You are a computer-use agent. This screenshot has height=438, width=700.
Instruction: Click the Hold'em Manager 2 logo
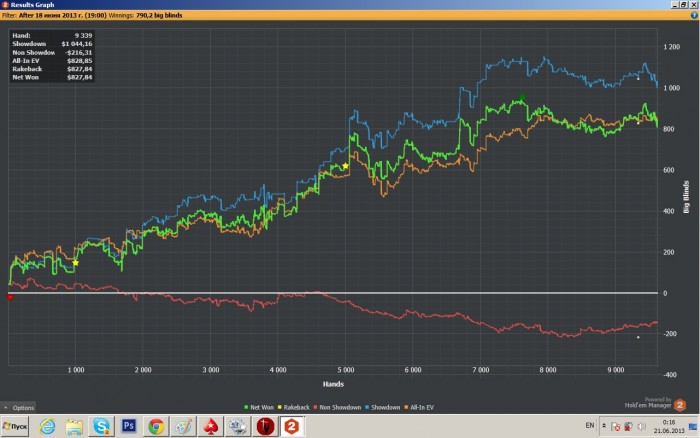(x=680, y=405)
